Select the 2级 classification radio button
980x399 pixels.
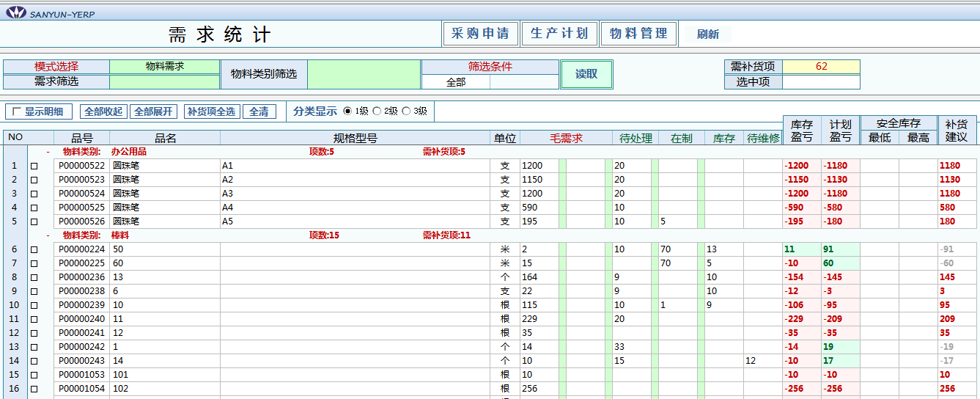(x=377, y=111)
